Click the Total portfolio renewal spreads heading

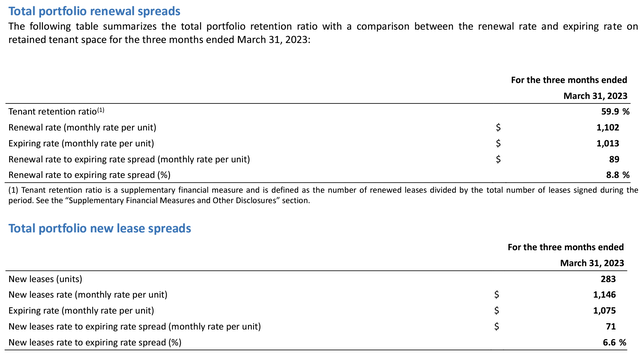[x=94, y=11]
